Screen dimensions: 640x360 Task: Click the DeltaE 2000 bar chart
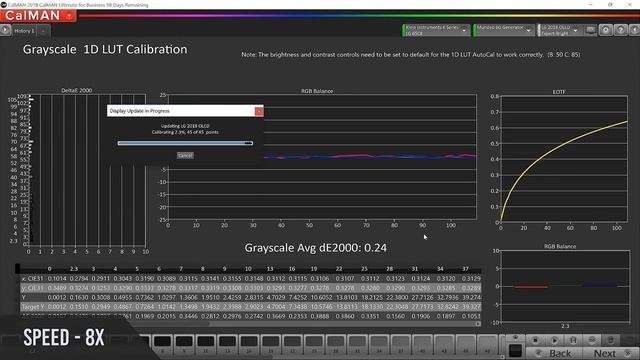pos(87,170)
